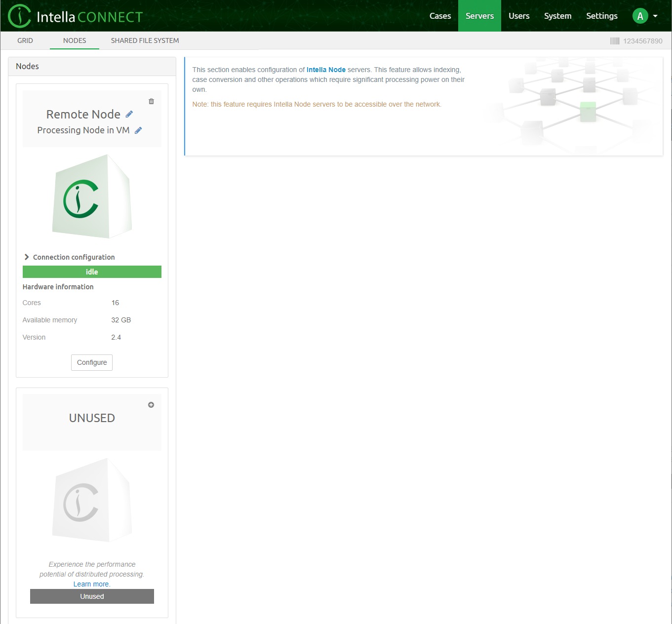The height and width of the screenshot is (624, 672).
Task: Click the trash icon to delete Remote Node
Action: [x=151, y=101]
